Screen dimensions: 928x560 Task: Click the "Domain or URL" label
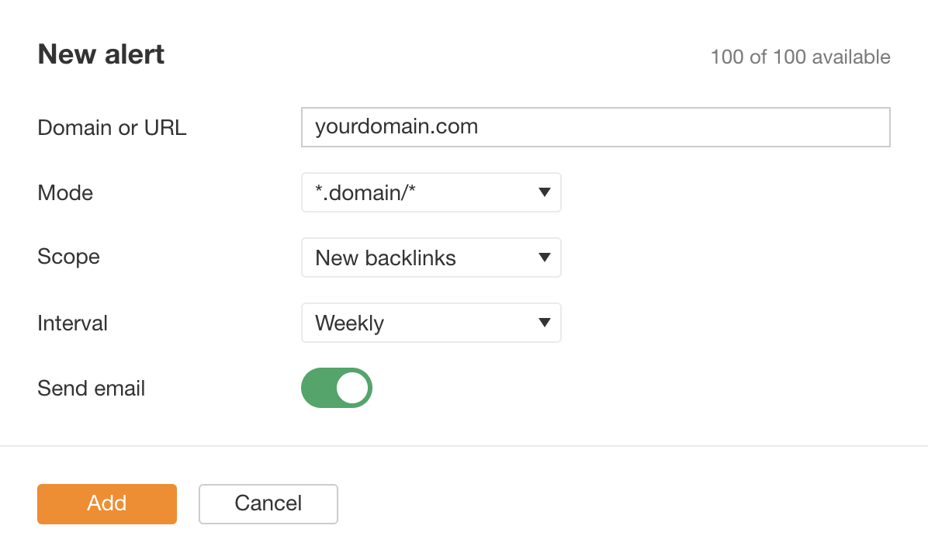coord(112,128)
